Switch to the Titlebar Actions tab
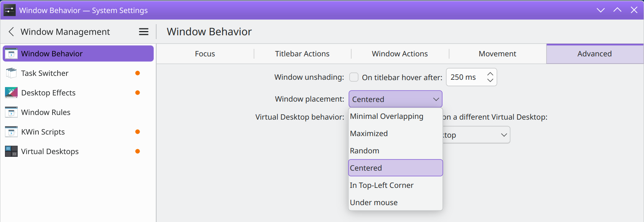The image size is (644, 222). (302, 54)
